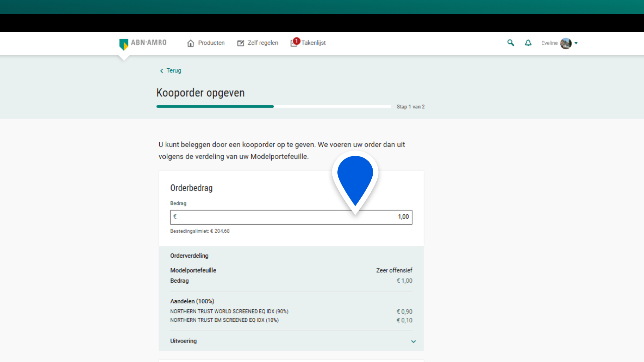Go to the Takenlijst menu item
Screen dimensions: 644x362
click(313, 43)
